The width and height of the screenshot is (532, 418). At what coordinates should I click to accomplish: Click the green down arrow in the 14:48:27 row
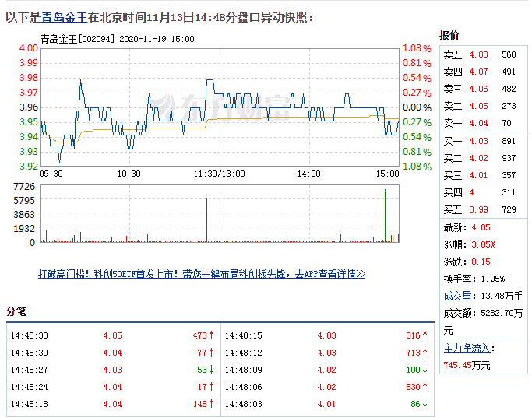(x=211, y=370)
